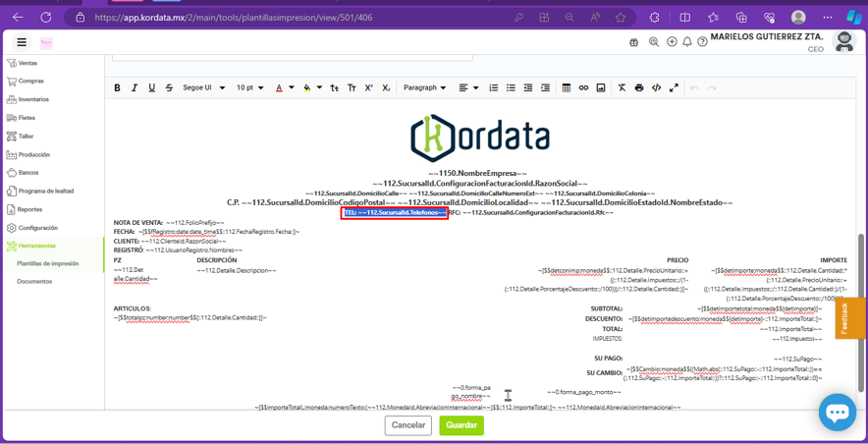Insert an image into the template

[601, 88]
